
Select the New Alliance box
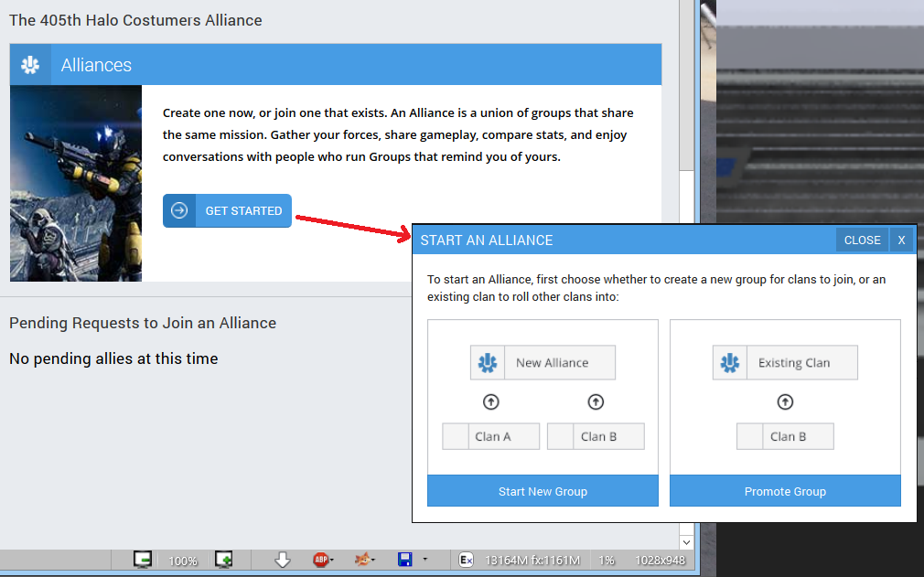543,363
